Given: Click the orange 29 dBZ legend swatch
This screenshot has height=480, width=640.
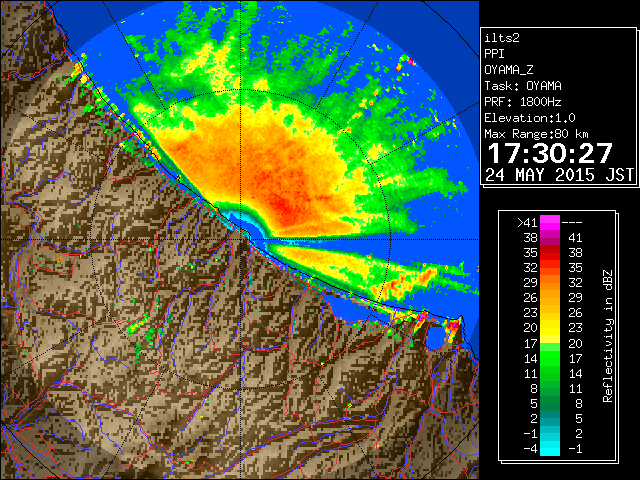Looking at the screenshot, I should tap(550, 283).
